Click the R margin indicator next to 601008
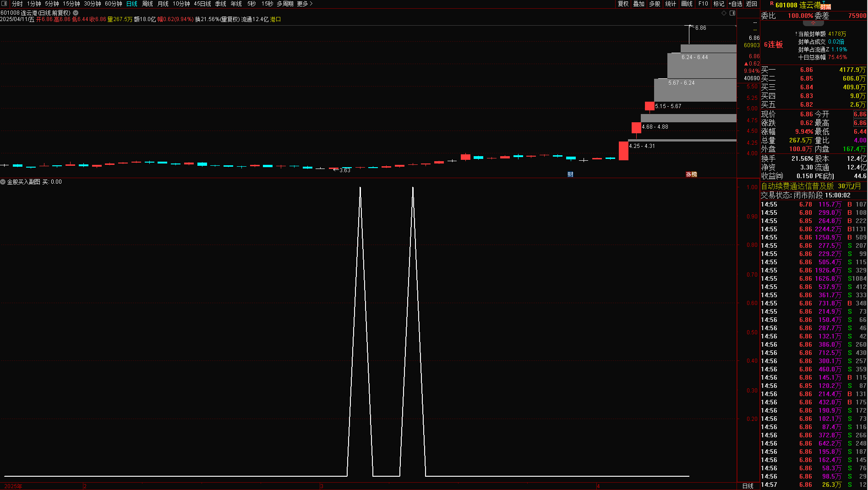The height and width of the screenshot is (490, 868). point(772,4)
